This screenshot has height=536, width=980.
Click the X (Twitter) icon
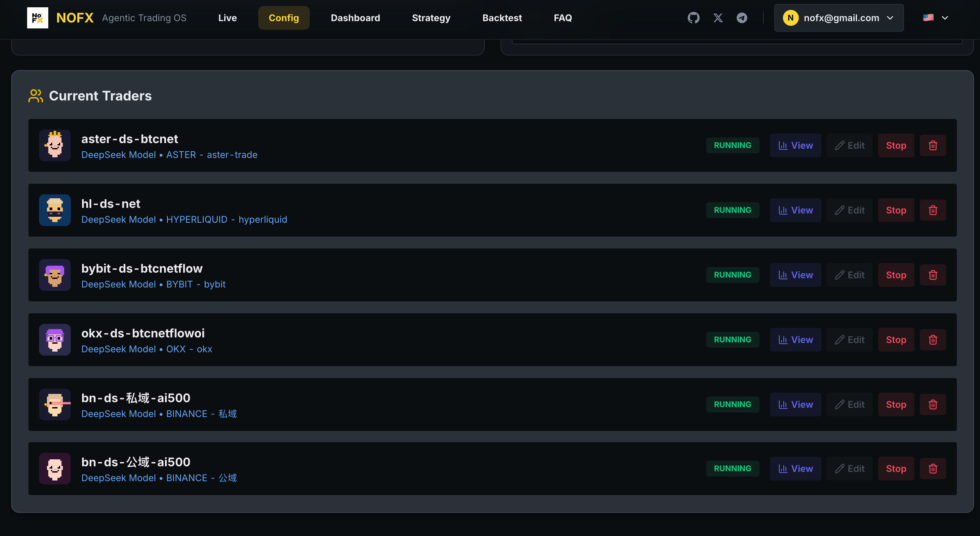[x=718, y=18]
